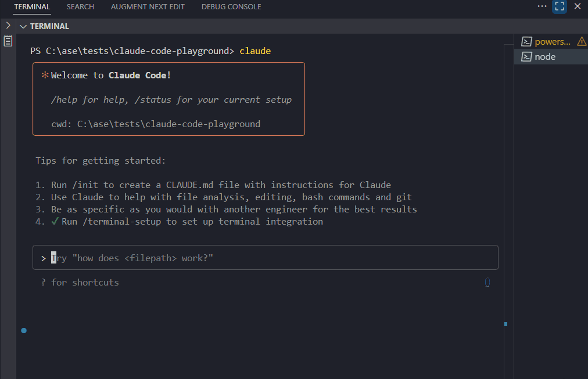Click the terminal icon next to node
The height and width of the screenshot is (379, 588).
click(526, 56)
